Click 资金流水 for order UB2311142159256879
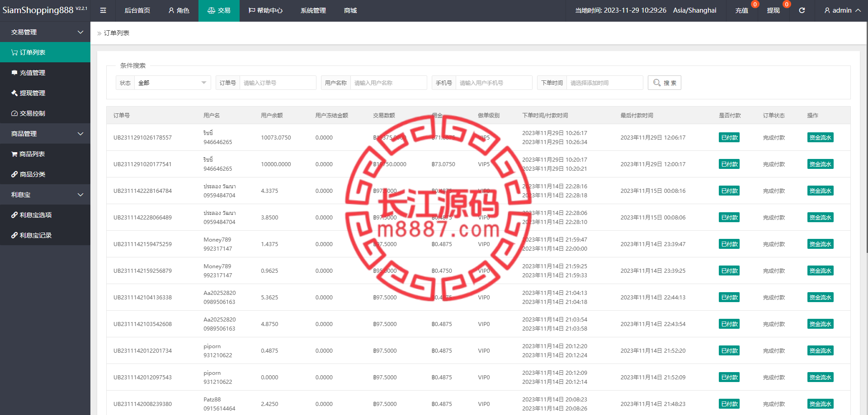This screenshot has height=415, width=868. pyautogui.click(x=820, y=270)
